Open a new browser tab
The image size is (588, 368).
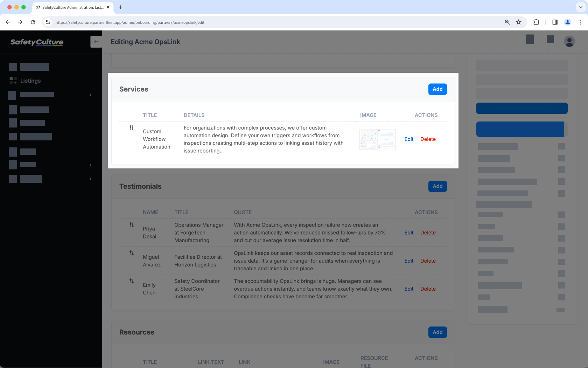pos(120,7)
